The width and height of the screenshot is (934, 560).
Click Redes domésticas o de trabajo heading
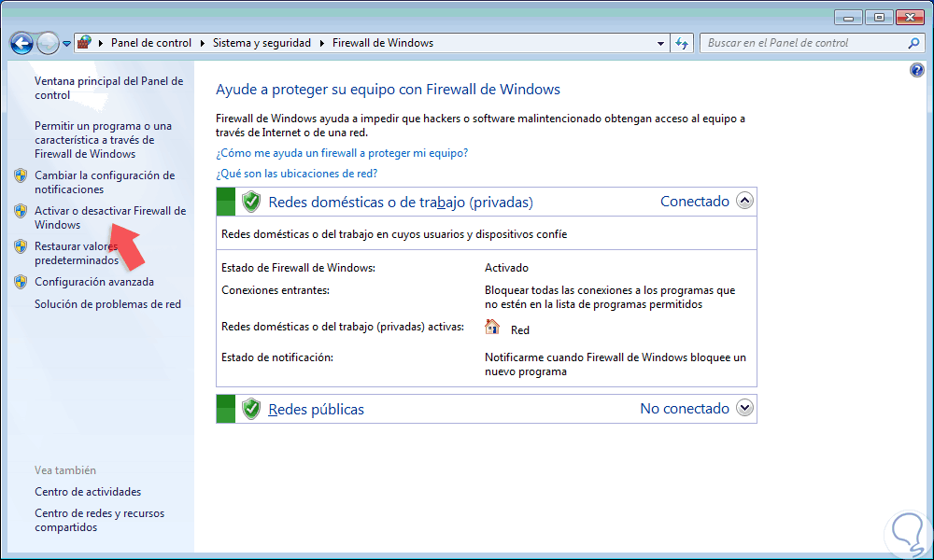coord(401,203)
